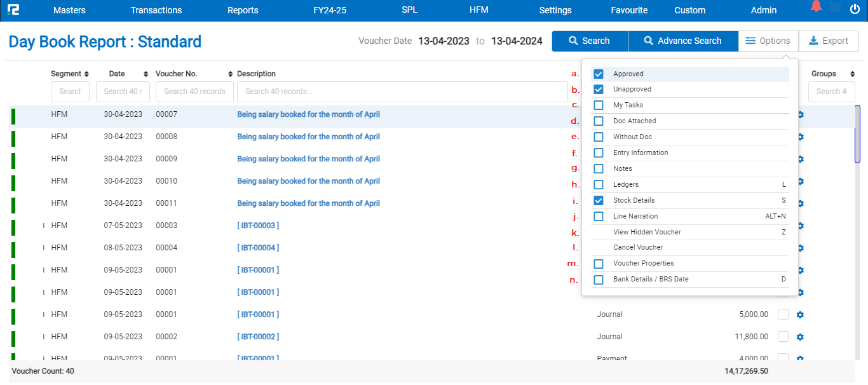Sort by the Segment column arrows
Image resolution: width=868 pixels, height=385 pixels.
pos(86,74)
